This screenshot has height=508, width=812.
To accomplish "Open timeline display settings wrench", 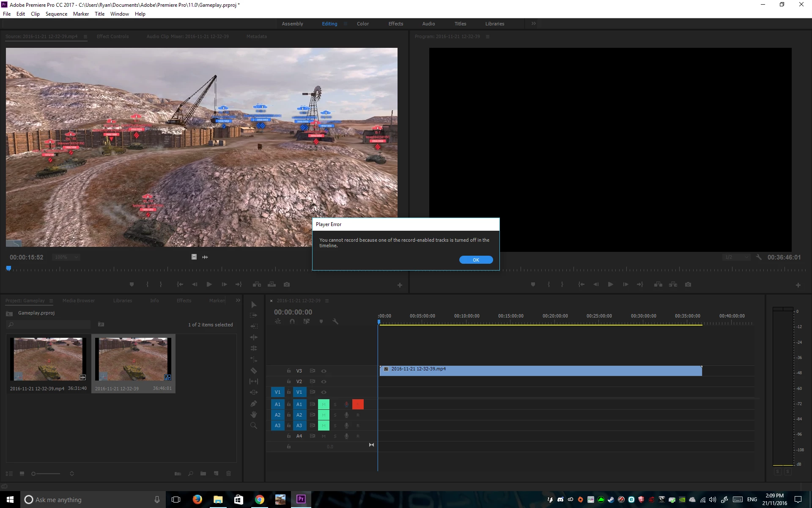I will point(335,322).
